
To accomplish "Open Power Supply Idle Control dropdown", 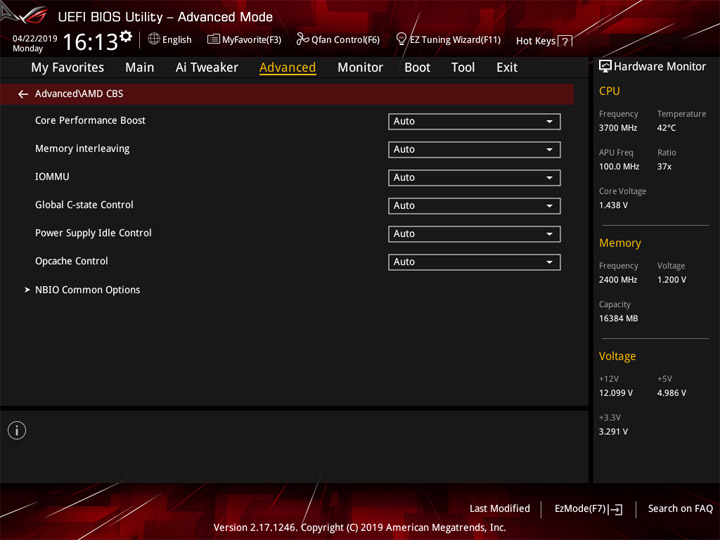I will pyautogui.click(x=474, y=234).
